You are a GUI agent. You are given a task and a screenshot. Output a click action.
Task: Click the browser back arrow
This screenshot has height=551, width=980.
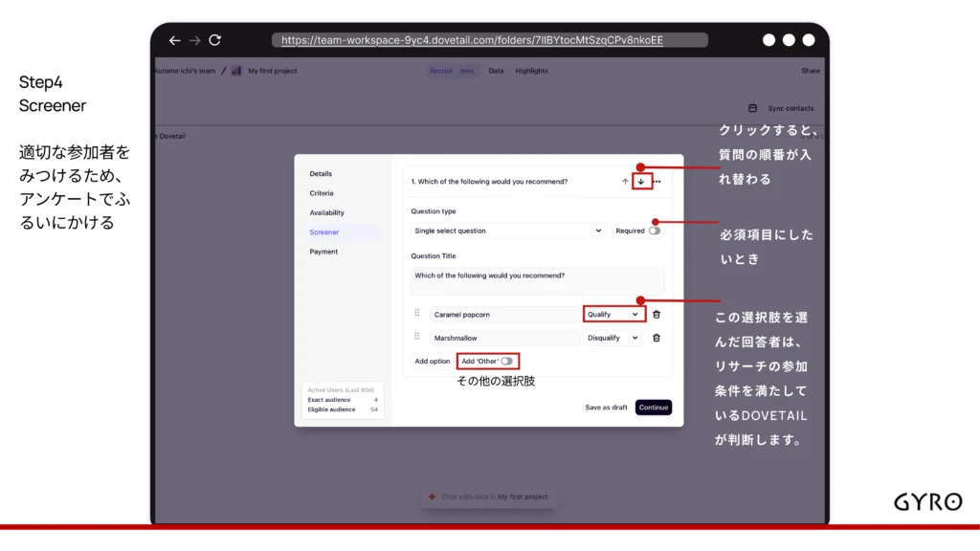tap(174, 40)
